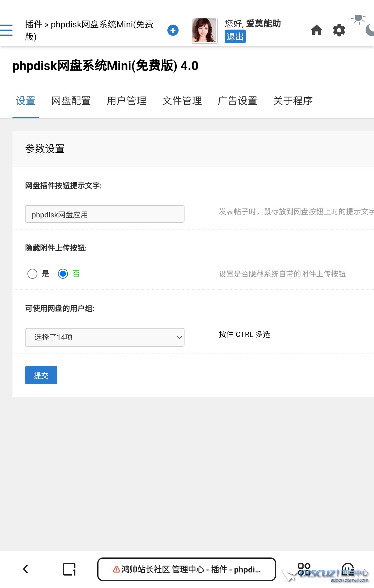Switch to light mode sun icon
Viewport: 374px width, 588px height.
click(x=358, y=19)
